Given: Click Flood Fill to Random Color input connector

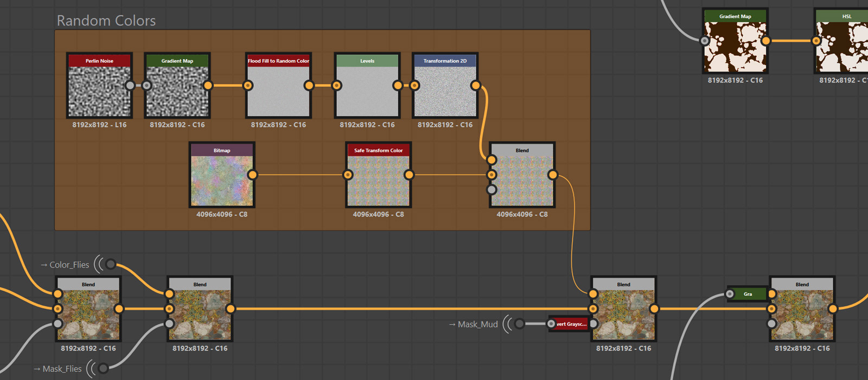Looking at the screenshot, I should [248, 85].
